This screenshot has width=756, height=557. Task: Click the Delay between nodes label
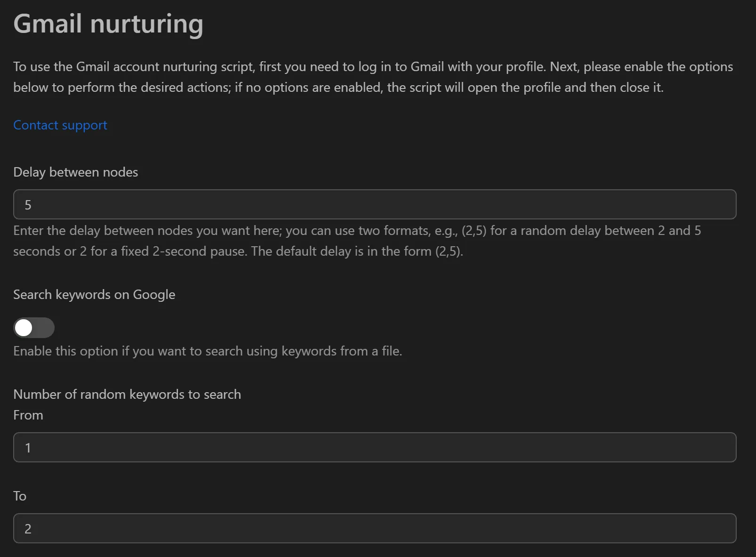pyautogui.click(x=75, y=172)
